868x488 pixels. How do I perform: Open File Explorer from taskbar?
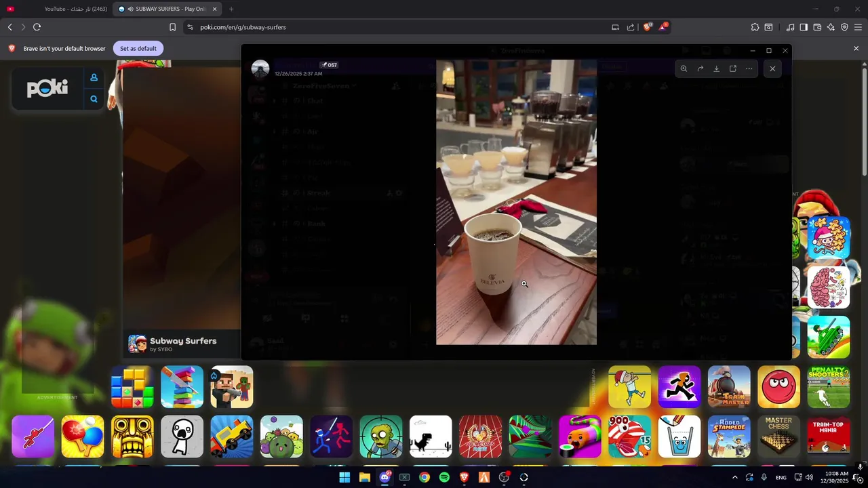click(x=365, y=477)
